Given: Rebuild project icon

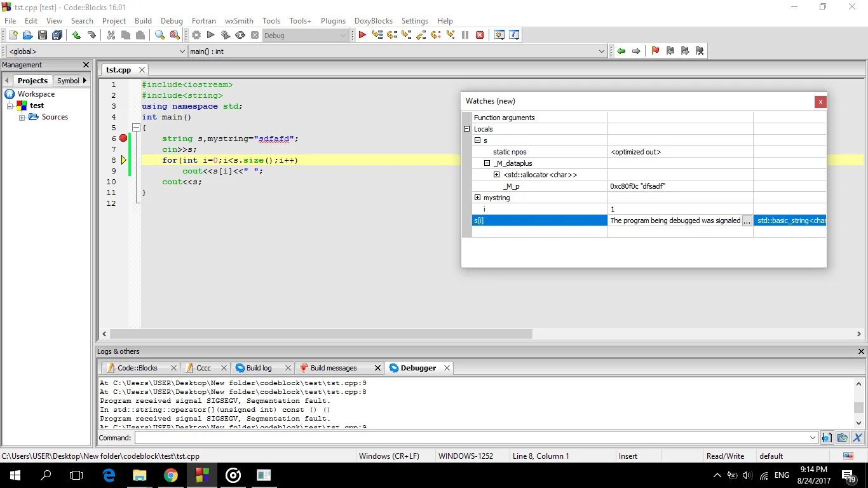Looking at the screenshot, I should 240,36.
